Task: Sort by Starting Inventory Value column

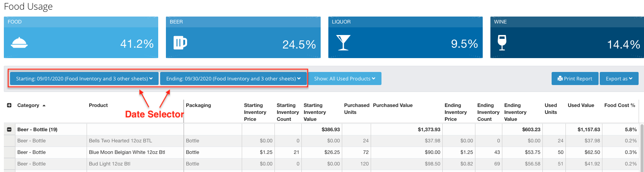Action: point(314,112)
